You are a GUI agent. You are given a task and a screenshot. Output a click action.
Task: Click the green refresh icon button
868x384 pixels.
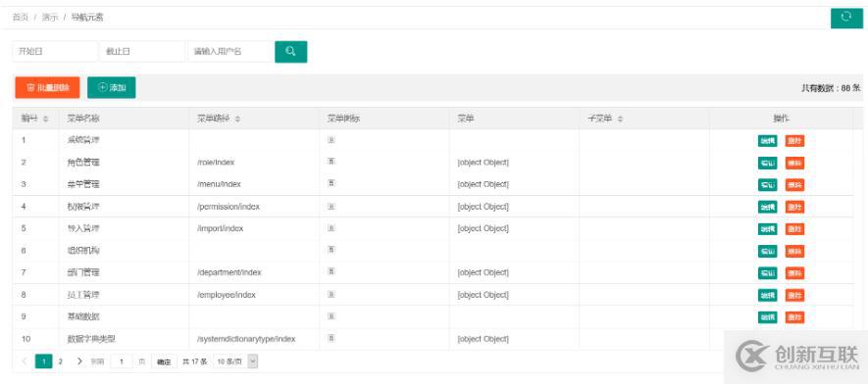[x=846, y=18]
